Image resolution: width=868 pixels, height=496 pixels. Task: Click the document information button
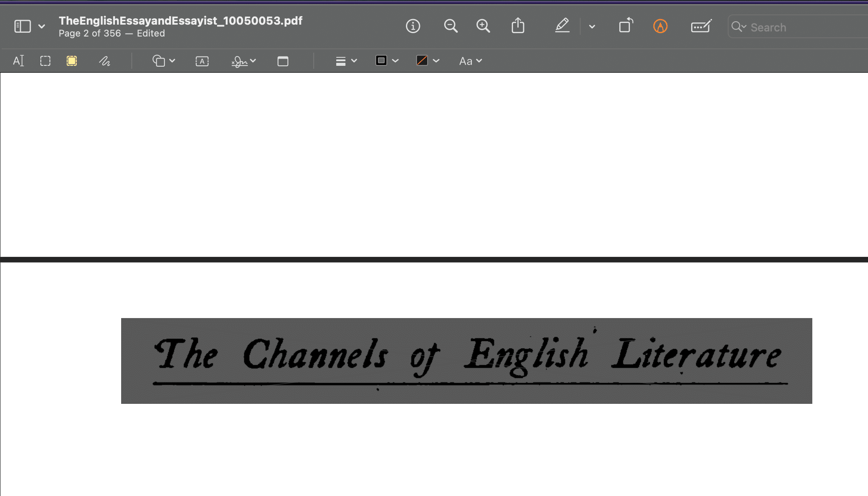(x=413, y=26)
